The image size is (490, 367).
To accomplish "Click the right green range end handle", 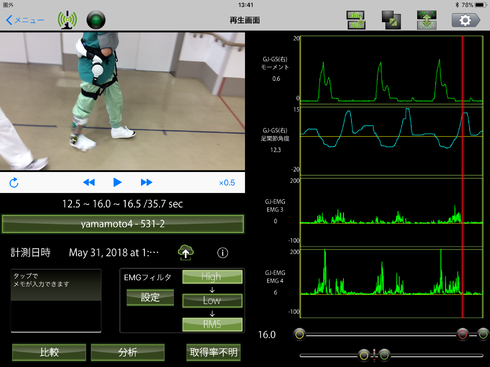I will [x=483, y=334].
